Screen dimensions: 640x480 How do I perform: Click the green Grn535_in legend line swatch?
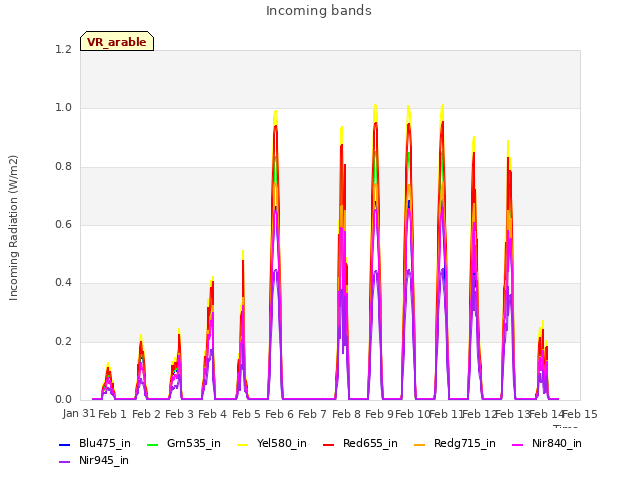pyautogui.click(x=152, y=444)
